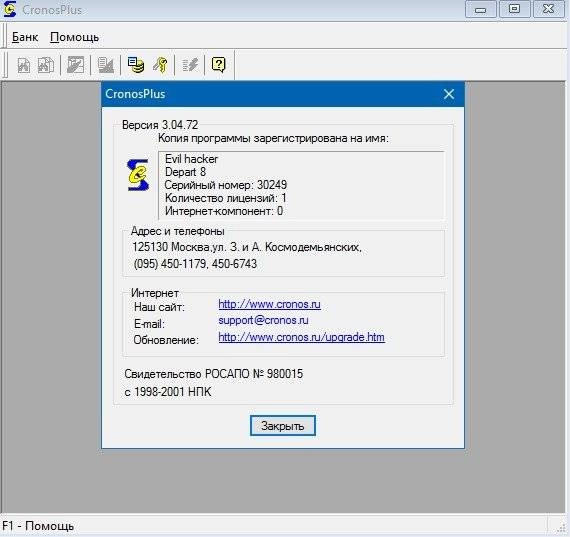The width and height of the screenshot is (570, 537).
Task: Open the Помощь menu
Action: point(75,37)
